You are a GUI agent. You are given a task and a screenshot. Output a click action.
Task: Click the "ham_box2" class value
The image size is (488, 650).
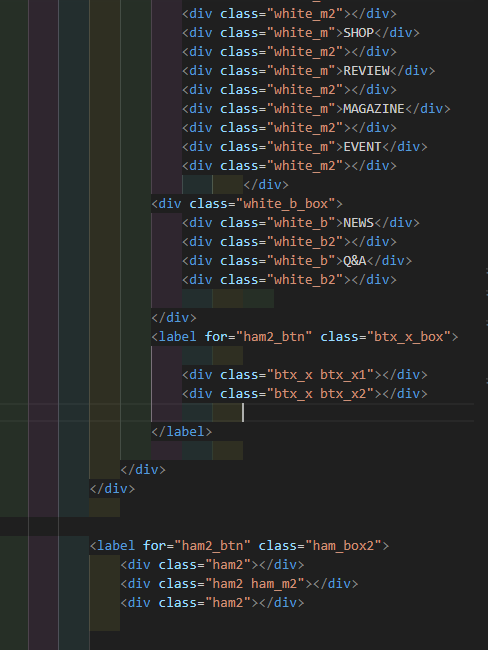(x=343, y=546)
